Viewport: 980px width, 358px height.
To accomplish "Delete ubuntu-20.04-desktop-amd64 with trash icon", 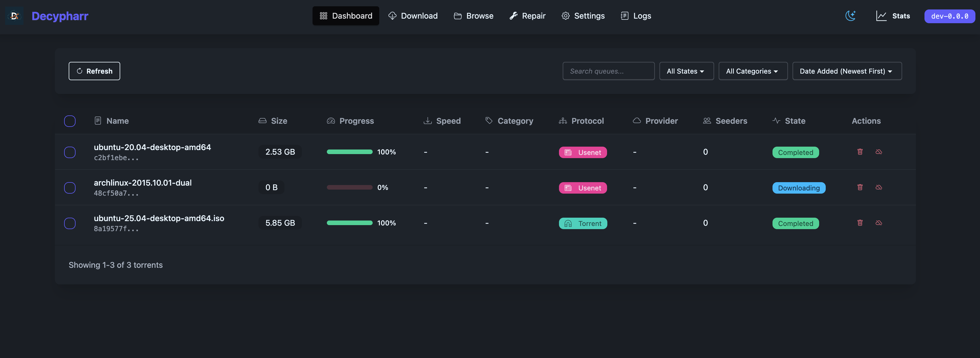I will [860, 152].
